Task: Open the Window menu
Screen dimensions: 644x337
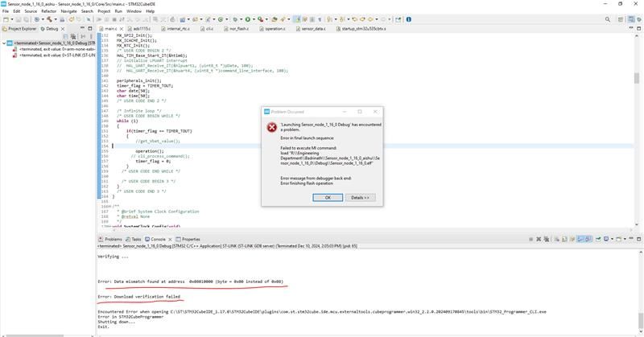Action: point(134,11)
